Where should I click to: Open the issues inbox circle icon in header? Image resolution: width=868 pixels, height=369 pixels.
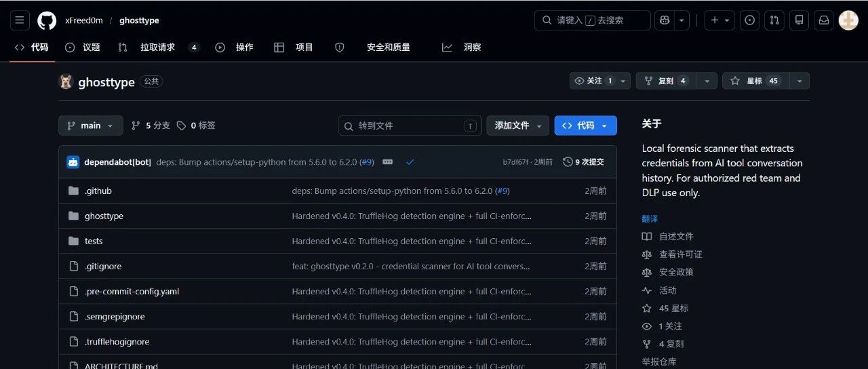[x=749, y=20]
